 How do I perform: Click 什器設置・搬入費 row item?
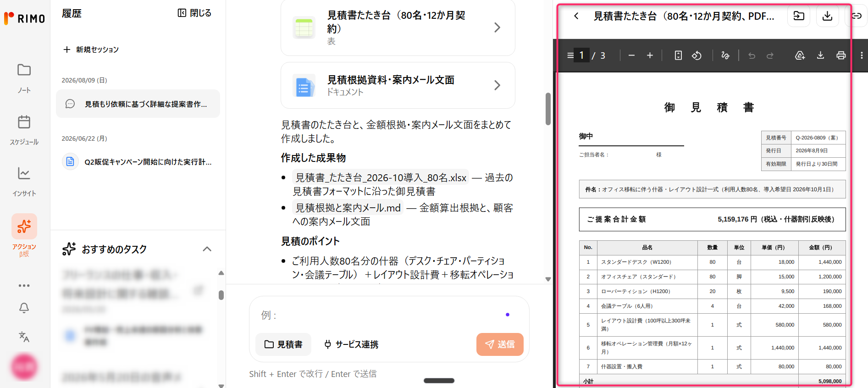[622, 366]
